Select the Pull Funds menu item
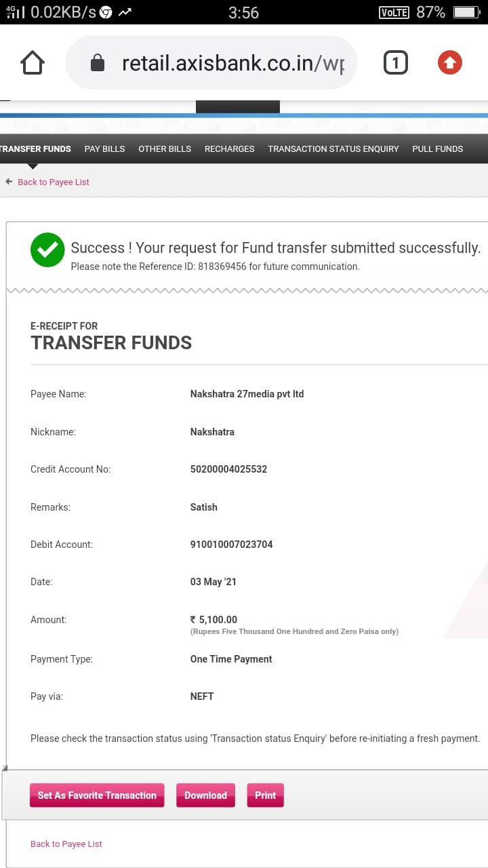Viewport: 488px width, 868px height. 438,149
